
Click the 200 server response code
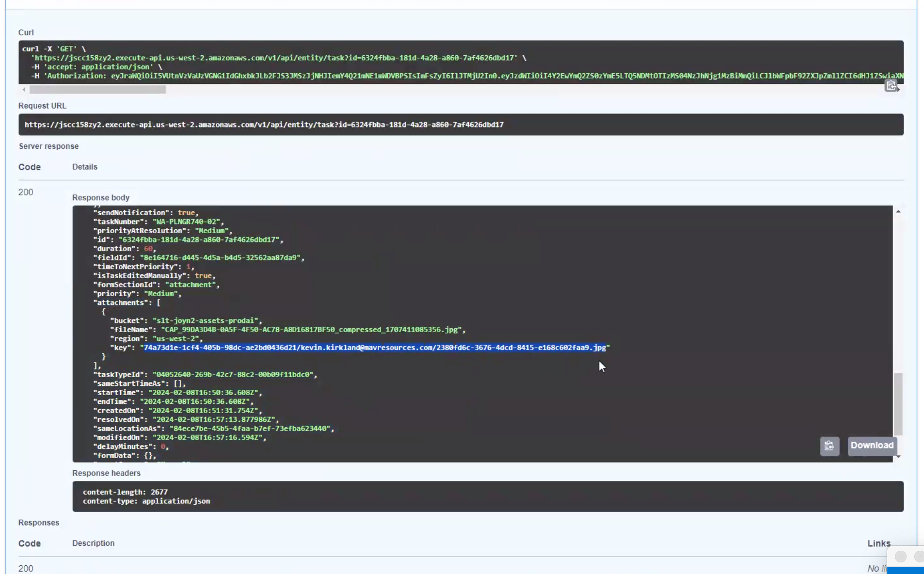(x=26, y=192)
